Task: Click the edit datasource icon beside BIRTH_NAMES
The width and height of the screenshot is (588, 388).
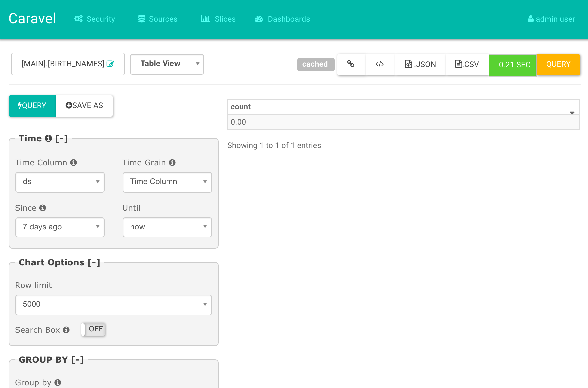Action: (x=110, y=63)
